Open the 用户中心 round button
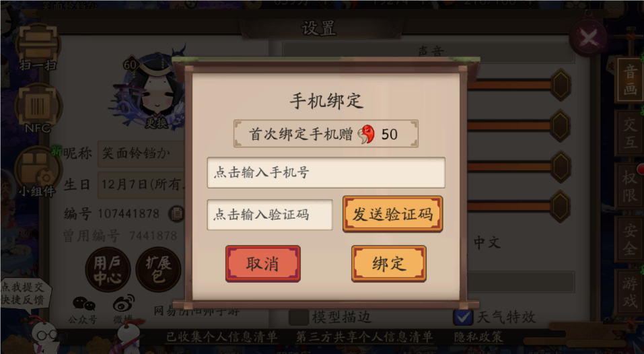 108,270
